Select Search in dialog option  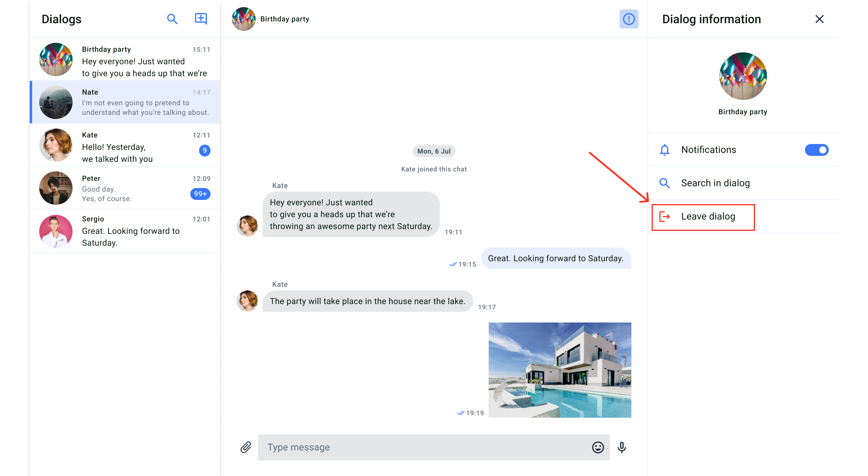[715, 183]
